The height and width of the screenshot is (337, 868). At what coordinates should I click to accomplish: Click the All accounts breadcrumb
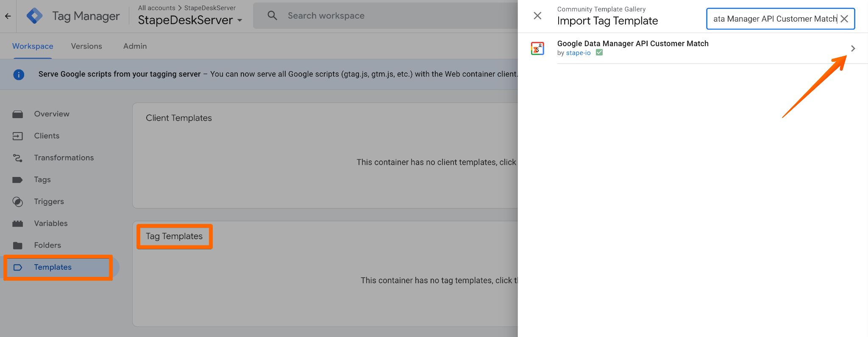point(156,8)
